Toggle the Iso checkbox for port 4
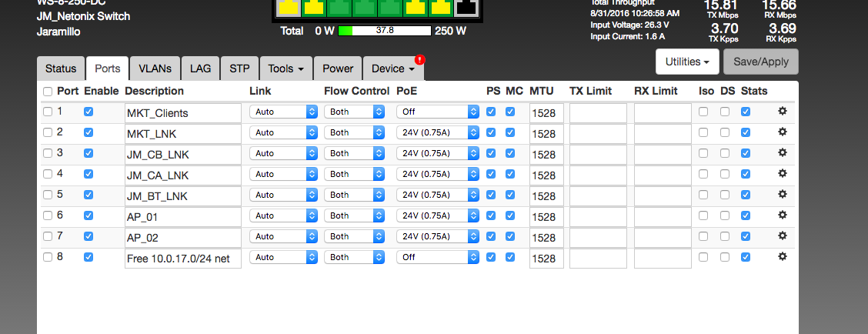This screenshot has width=868, height=334. [703, 174]
